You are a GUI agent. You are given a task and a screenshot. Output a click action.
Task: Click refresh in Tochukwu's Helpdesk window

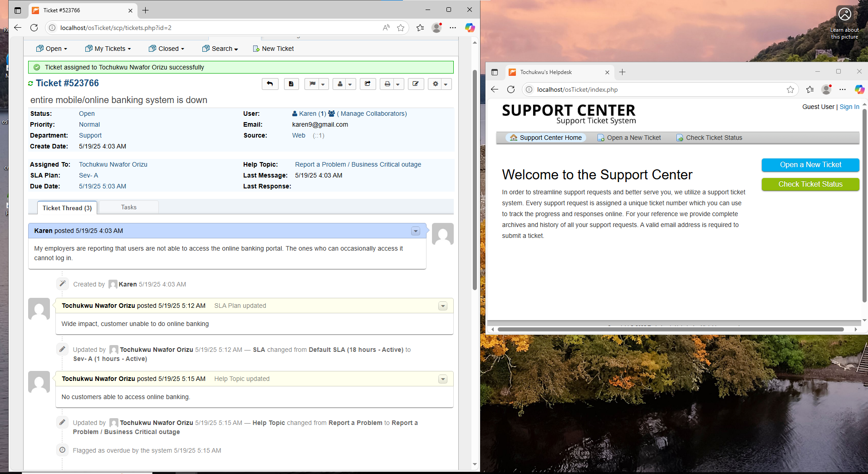[511, 89]
